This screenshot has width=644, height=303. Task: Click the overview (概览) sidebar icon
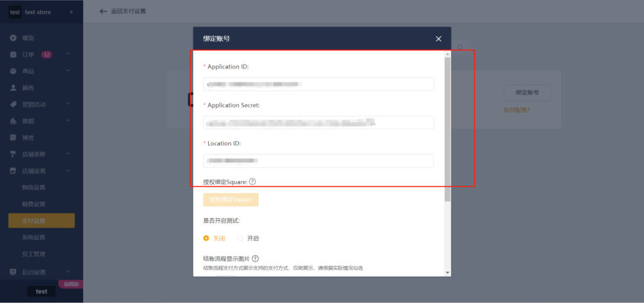[13, 38]
